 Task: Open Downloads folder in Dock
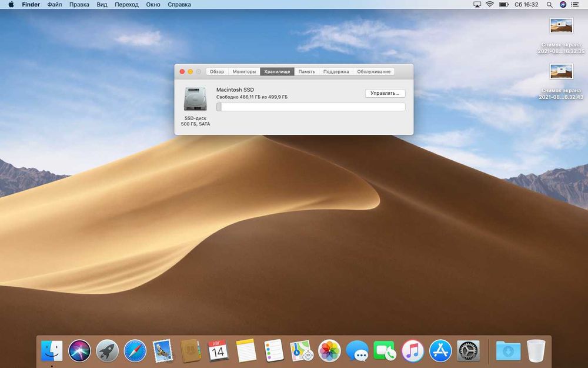(x=508, y=351)
